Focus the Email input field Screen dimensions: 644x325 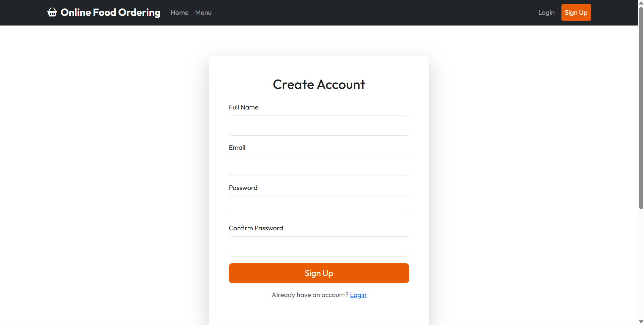[x=319, y=166]
